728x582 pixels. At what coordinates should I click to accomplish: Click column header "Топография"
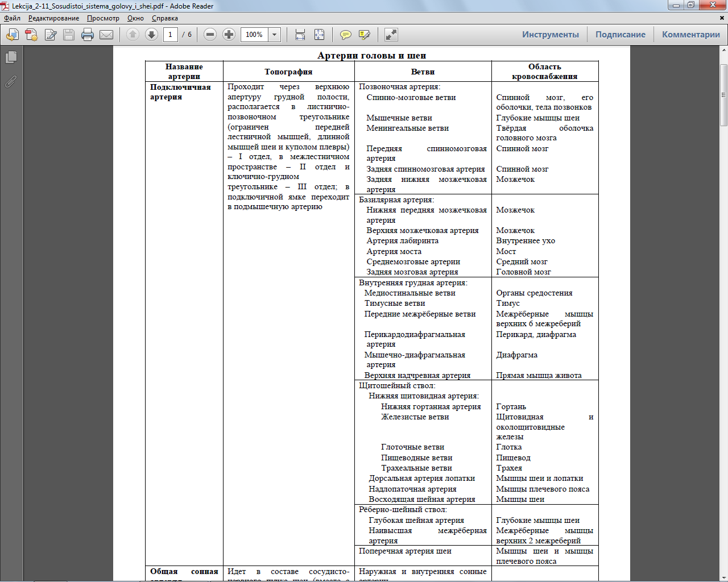[288, 72]
